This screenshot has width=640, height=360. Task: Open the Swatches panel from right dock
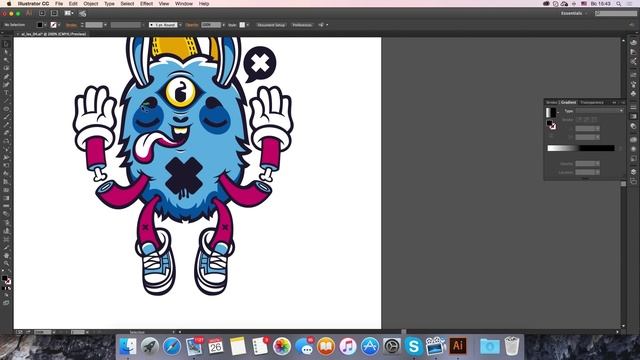coord(633,75)
